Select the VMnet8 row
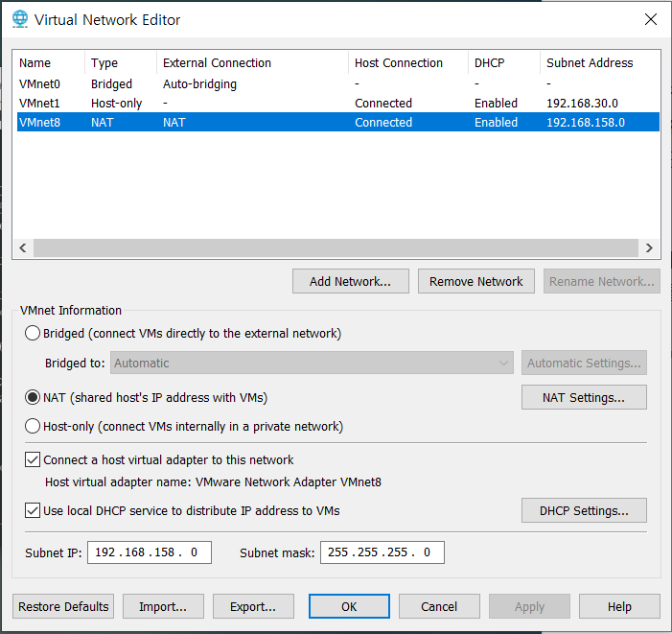Screen dimensions: 672x634 (337, 122)
